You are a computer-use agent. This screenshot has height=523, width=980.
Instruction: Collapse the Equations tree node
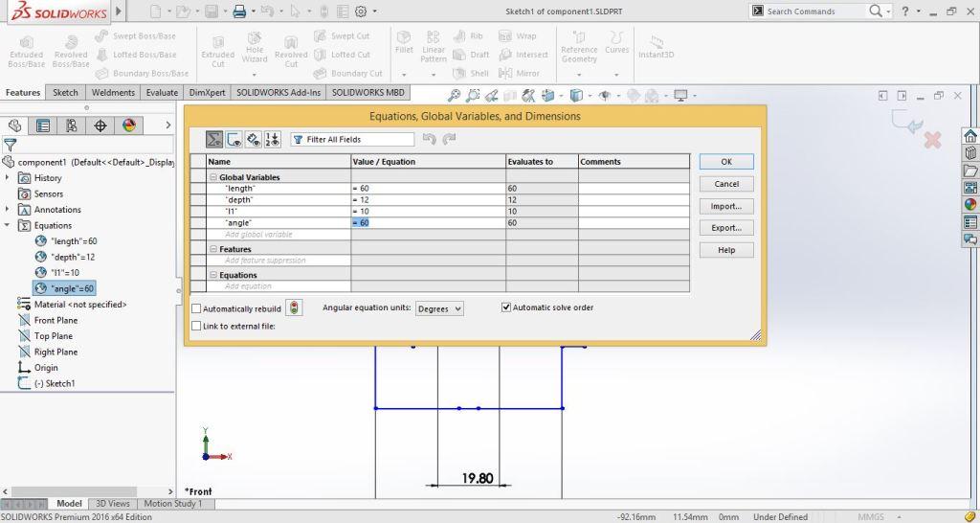pos(8,225)
